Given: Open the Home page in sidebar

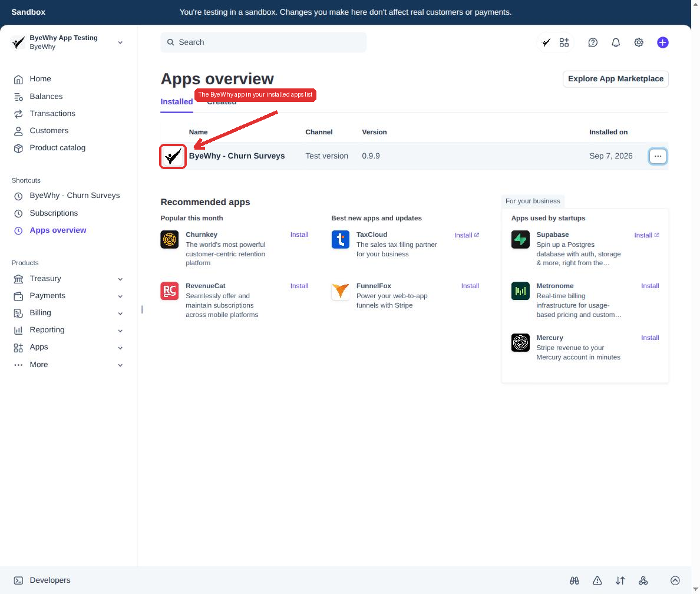Looking at the screenshot, I should tap(40, 79).
